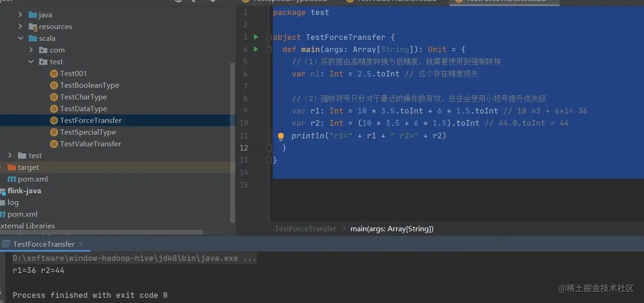Screen dimensions: 644x303
Task: Close the TestForceTransfer run tab
Action: [x=81, y=244]
